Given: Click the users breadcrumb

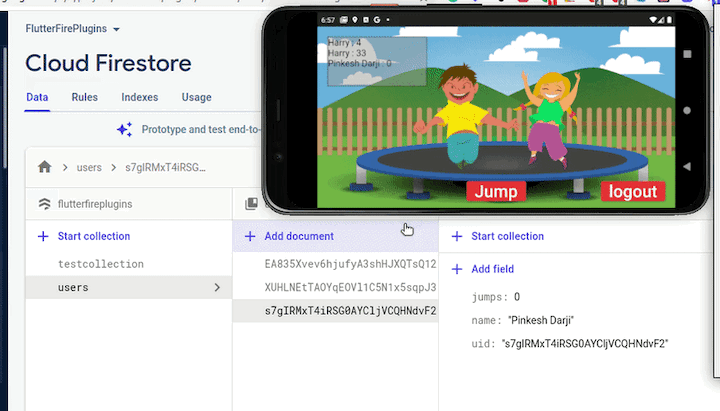Looking at the screenshot, I should pyautogui.click(x=89, y=168).
